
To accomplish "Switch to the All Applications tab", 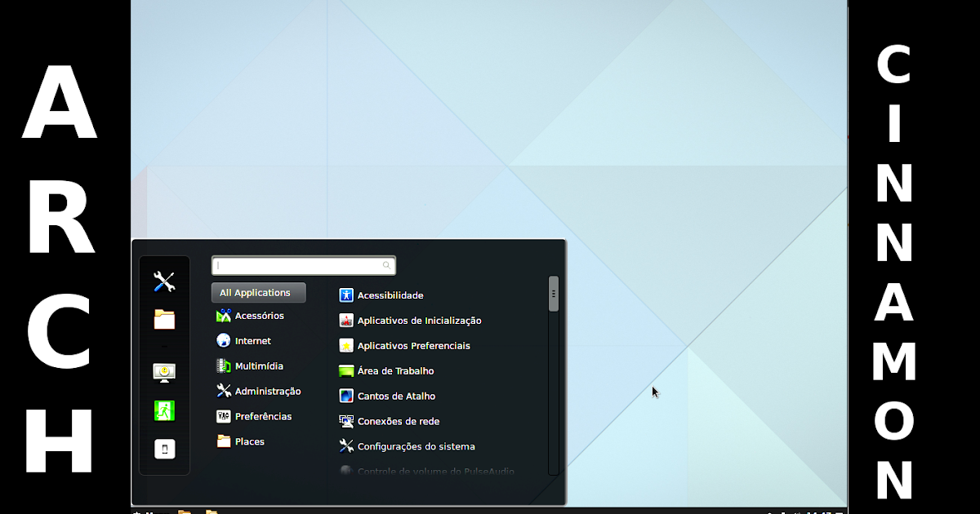I will [x=258, y=292].
